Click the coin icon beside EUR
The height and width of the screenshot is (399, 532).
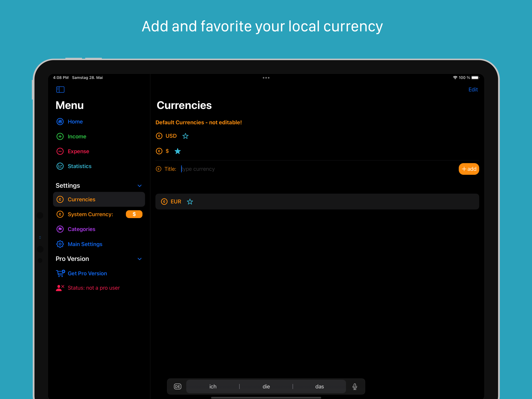(x=164, y=202)
